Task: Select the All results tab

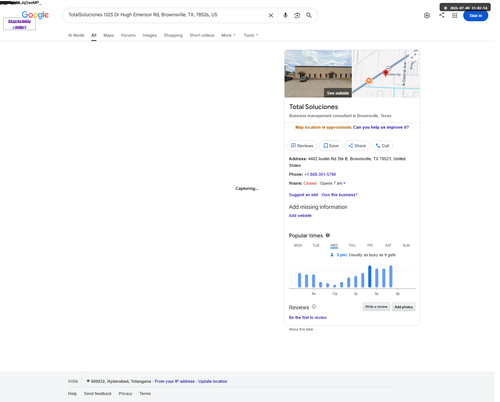Action: point(94,35)
